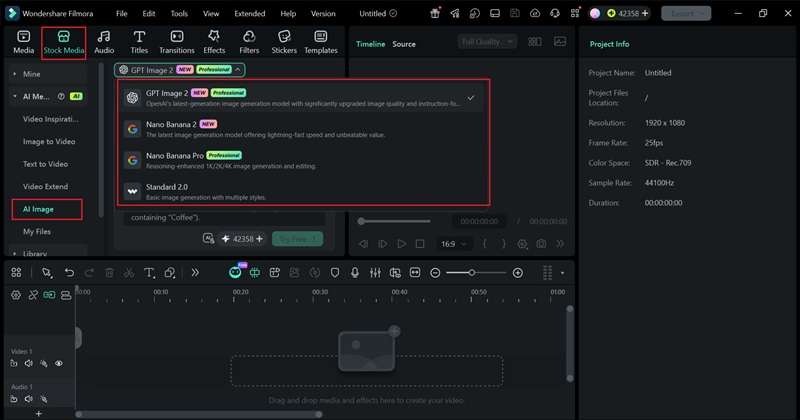Image resolution: width=800 pixels, height=420 pixels.
Task: Open My Files in sidebar
Action: click(37, 231)
